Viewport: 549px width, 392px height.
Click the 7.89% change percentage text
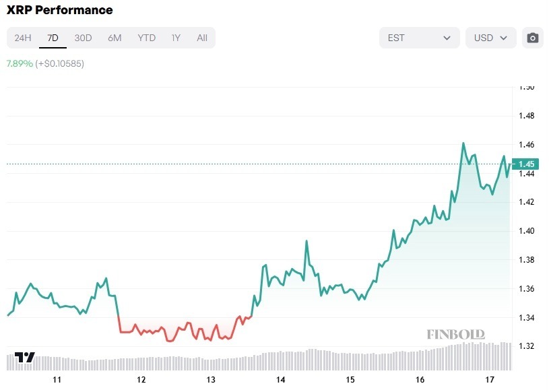coord(20,63)
